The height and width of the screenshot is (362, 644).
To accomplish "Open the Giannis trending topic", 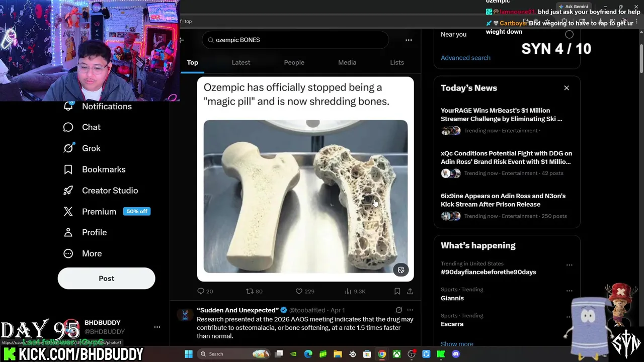I will coord(452,298).
